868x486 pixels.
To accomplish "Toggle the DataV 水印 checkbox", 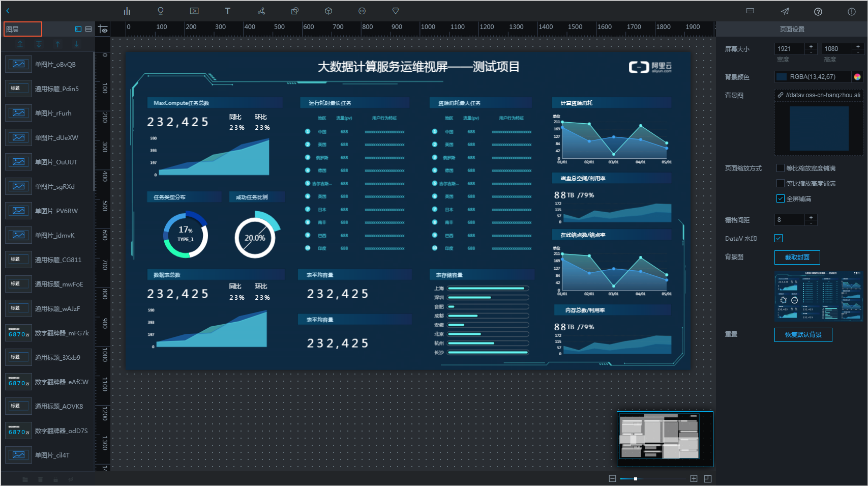I will (779, 238).
